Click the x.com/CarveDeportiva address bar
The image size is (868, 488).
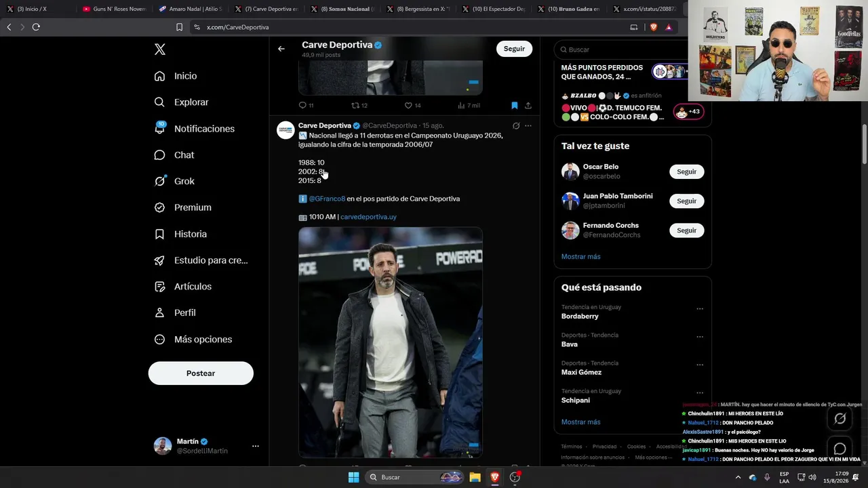tap(407, 27)
